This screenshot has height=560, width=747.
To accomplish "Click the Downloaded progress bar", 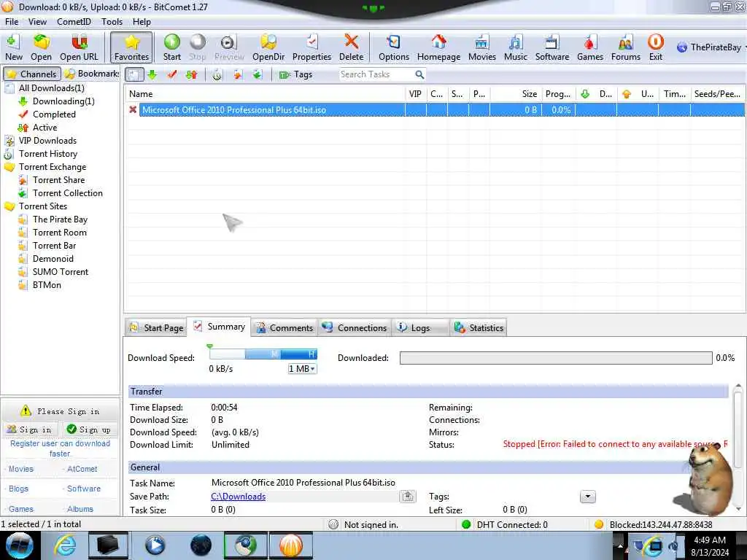I will (x=556, y=358).
